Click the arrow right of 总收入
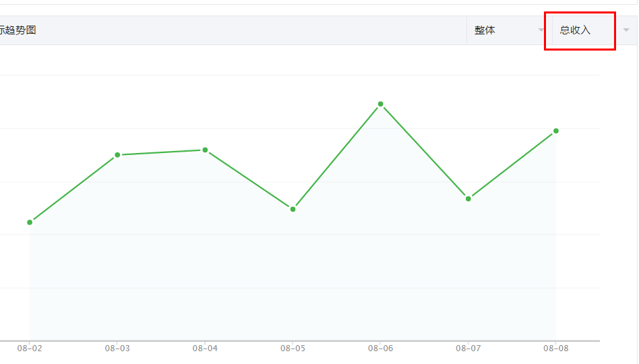 [626, 30]
